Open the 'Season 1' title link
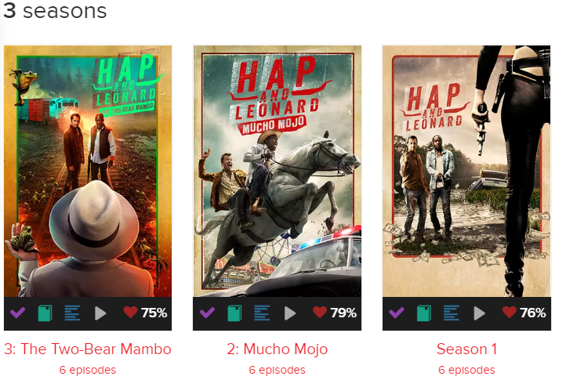 467,349
